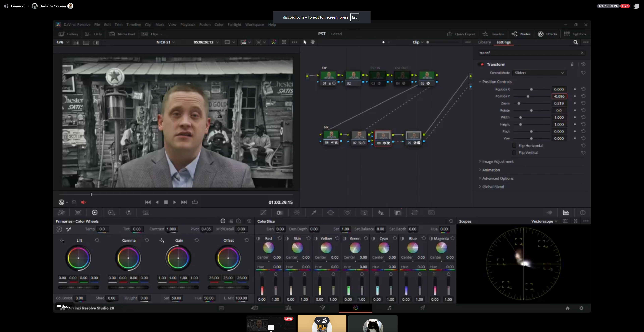Screen dimensions: 644x332
Task: Click the Quick Export button
Action: coord(461,34)
